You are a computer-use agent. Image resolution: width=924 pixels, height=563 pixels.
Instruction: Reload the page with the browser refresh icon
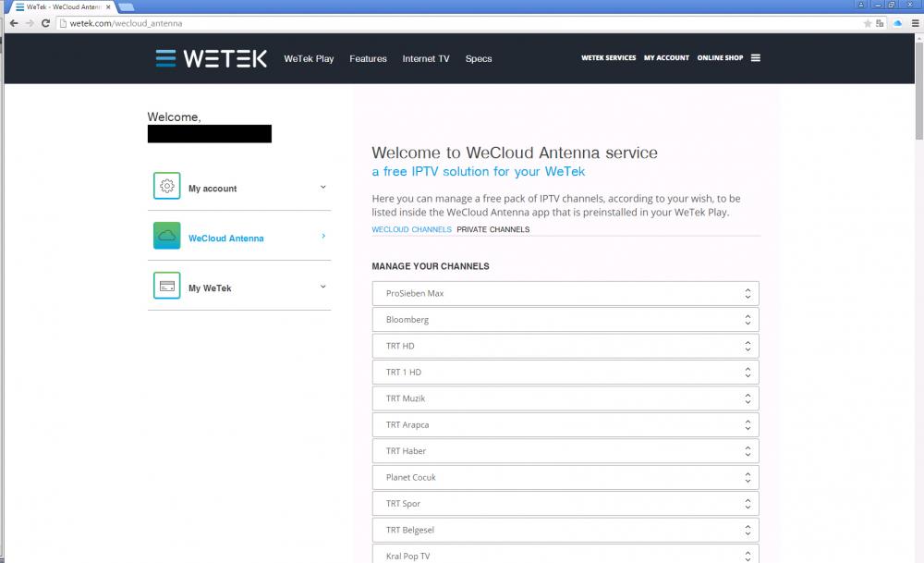click(45, 23)
